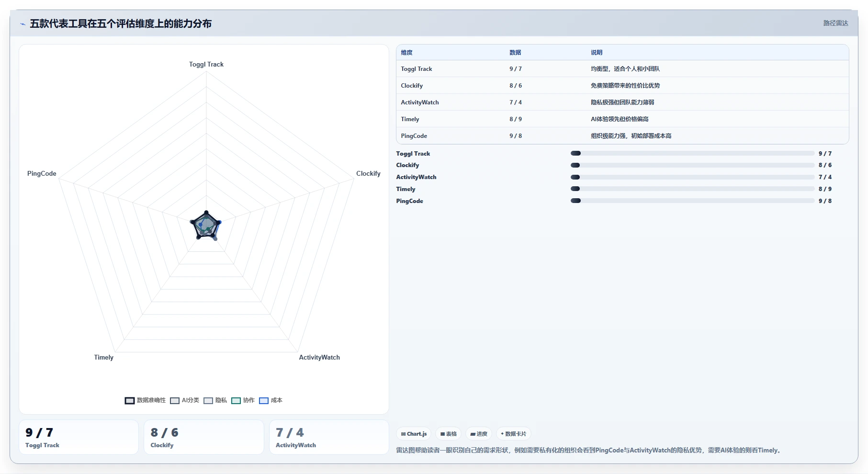Image resolution: width=868 pixels, height=474 pixels.
Task: Click the PingCode radar axis label
Action: [x=42, y=173]
